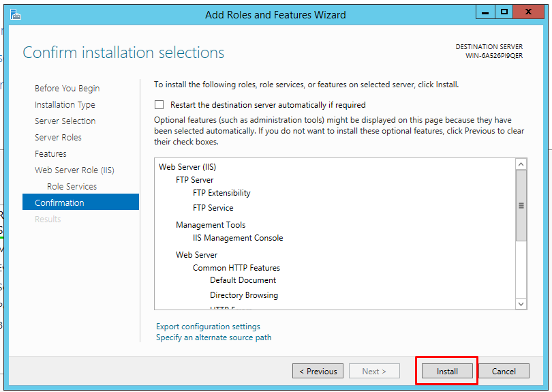Maximize the wizard window
552x392 pixels.
tap(504, 12)
